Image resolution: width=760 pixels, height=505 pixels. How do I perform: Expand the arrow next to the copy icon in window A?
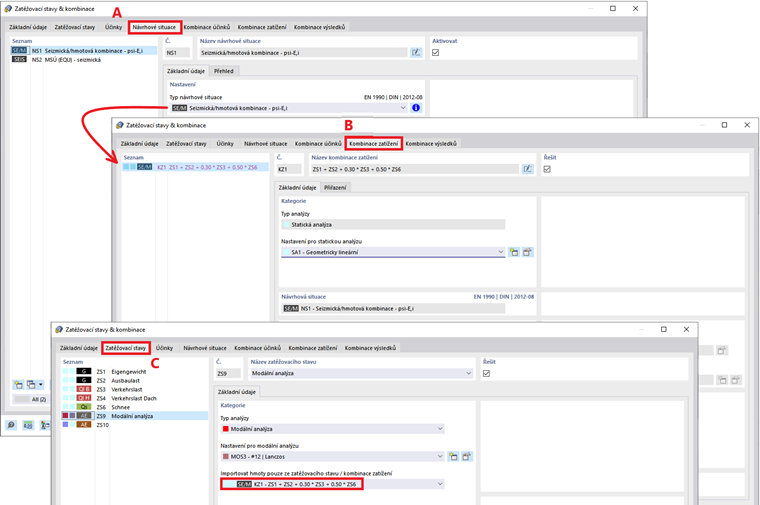(x=41, y=385)
